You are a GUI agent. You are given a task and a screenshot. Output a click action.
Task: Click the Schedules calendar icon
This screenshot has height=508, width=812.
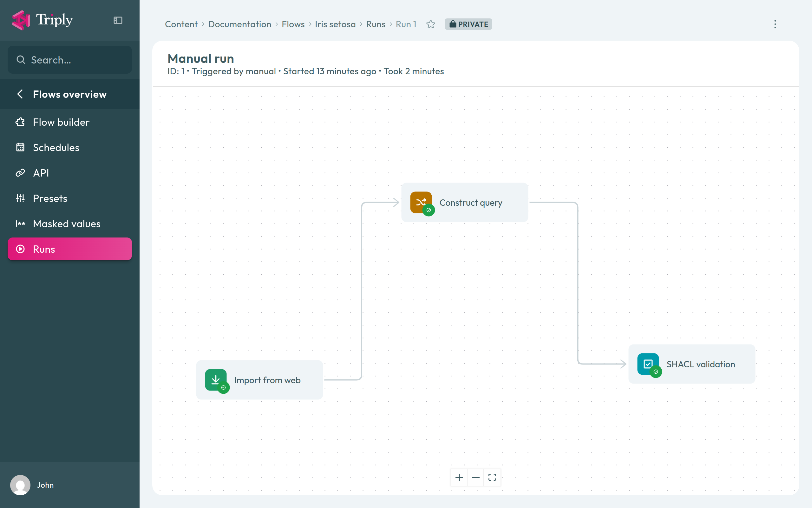pyautogui.click(x=20, y=147)
